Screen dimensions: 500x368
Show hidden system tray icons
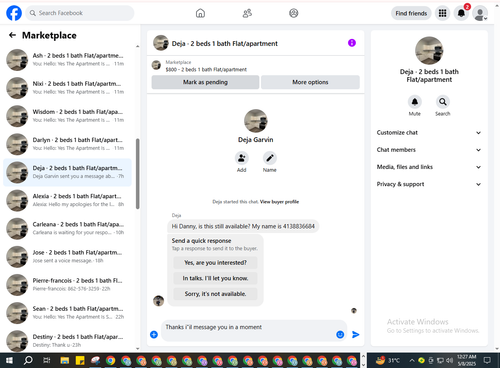(x=412, y=360)
